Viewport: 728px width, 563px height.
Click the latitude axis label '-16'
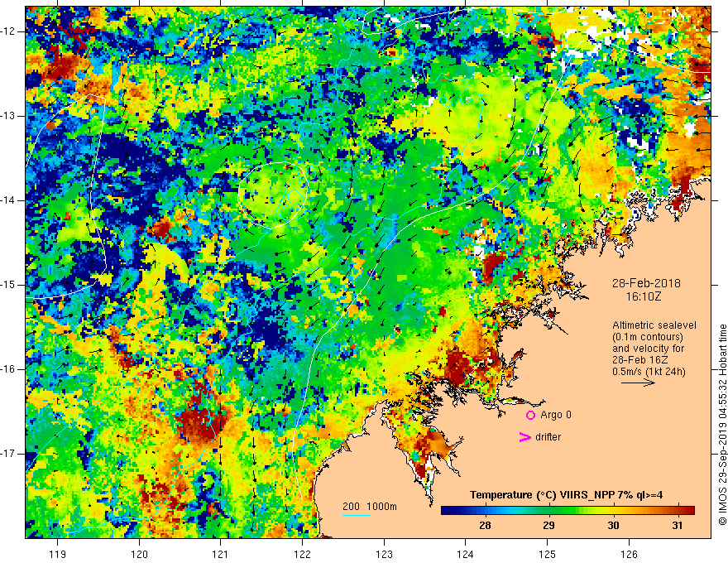click(8, 369)
